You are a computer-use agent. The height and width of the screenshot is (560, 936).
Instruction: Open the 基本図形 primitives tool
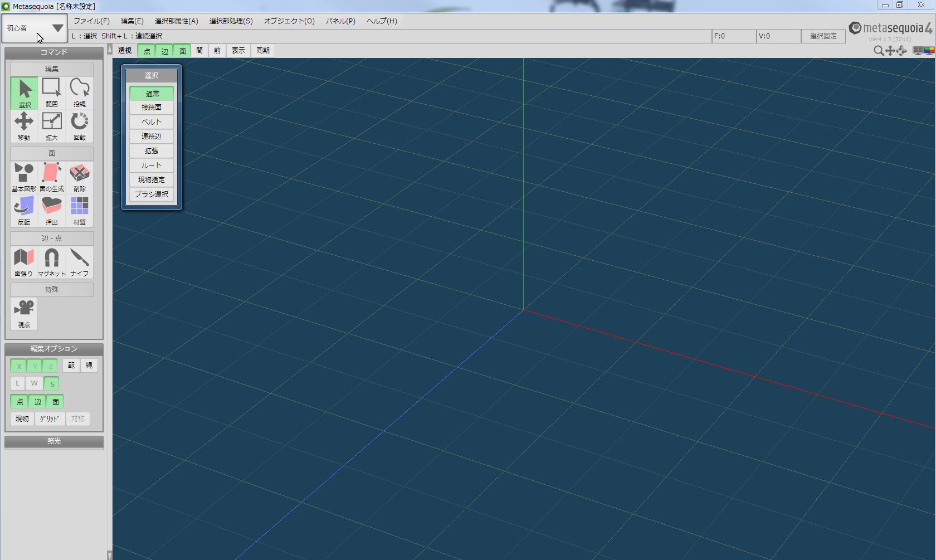point(24,178)
